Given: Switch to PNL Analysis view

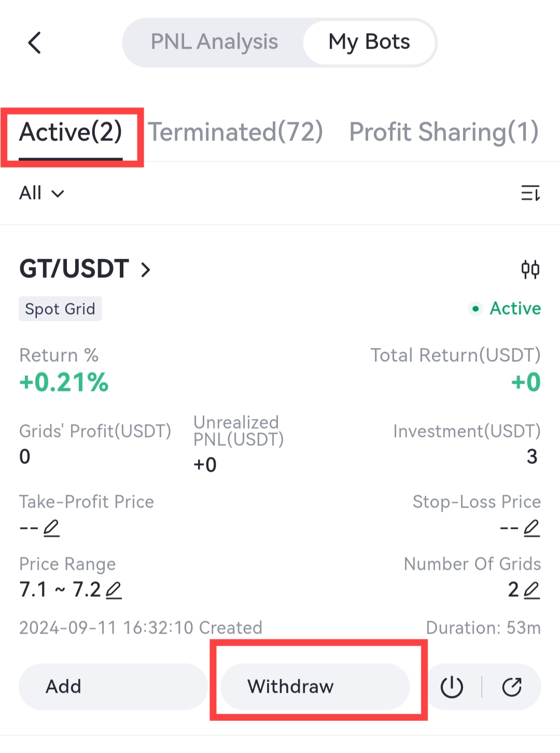Looking at the screenshot, I should (214, 42).
